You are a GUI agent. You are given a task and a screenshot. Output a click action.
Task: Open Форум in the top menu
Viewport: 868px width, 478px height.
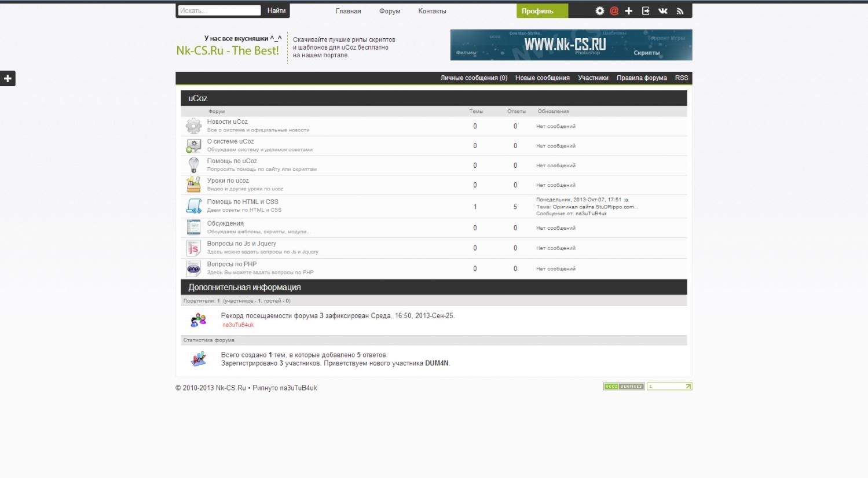390,11
